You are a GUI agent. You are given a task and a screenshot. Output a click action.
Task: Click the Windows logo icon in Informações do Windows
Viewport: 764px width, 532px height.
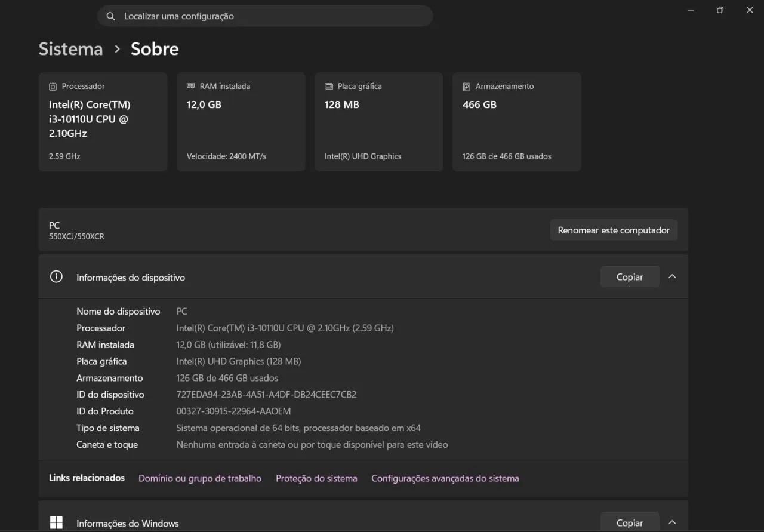(56, 523)
